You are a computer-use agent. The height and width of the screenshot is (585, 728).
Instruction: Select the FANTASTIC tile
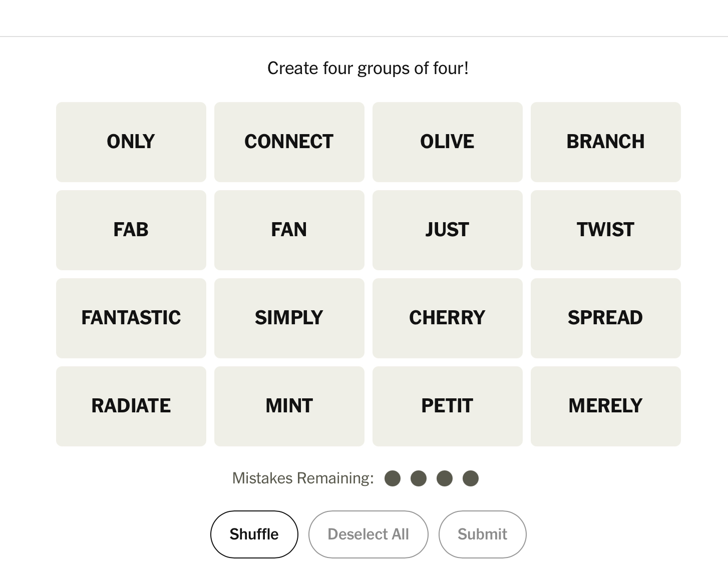point(131,318)
